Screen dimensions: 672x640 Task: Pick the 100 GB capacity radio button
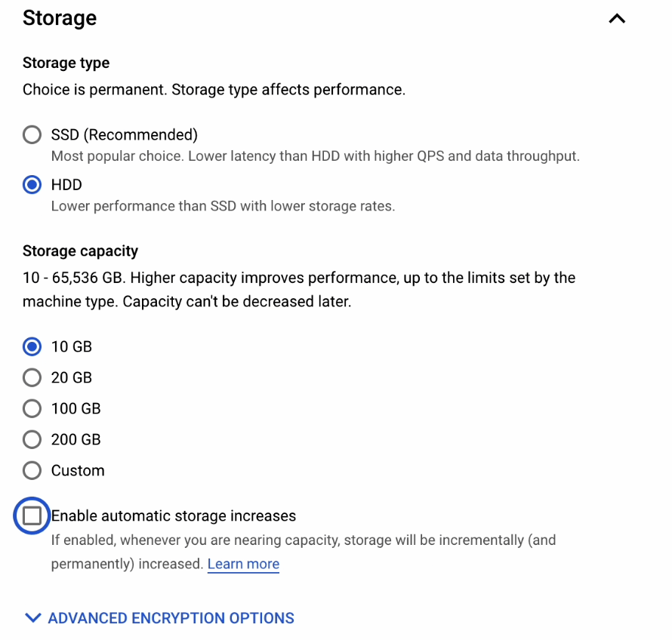click(x=32, y=408)
